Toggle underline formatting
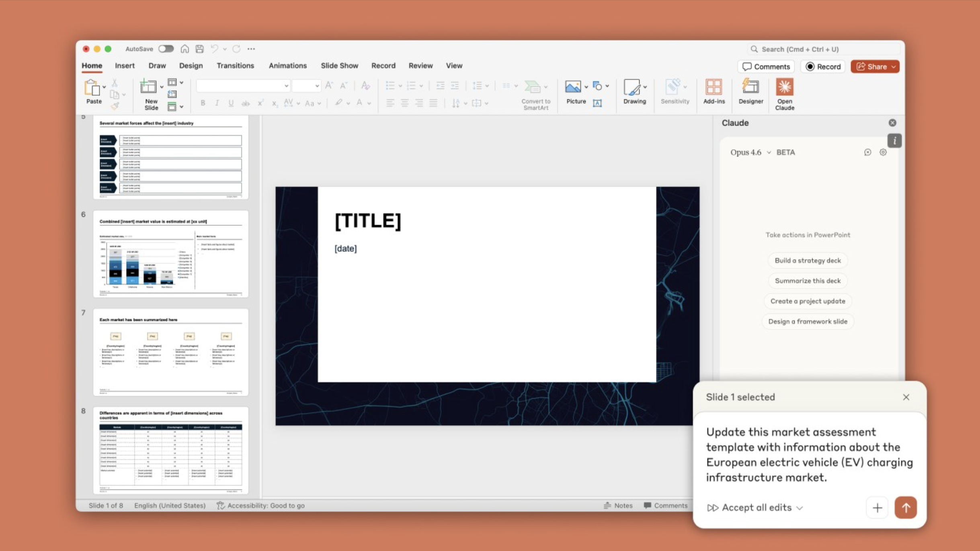This screenshot has height=551, width=980. pyautogui.click(x=231, y=103)
